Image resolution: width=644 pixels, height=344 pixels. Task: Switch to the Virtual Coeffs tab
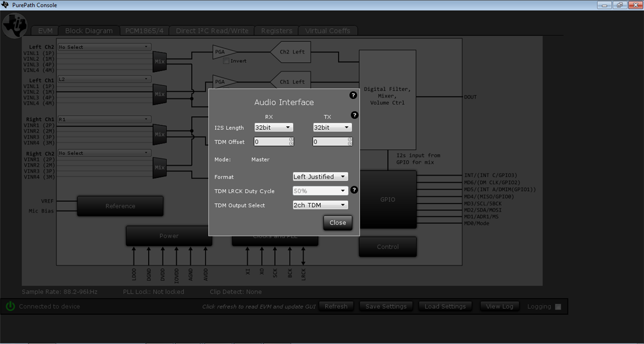pos(328,30)
